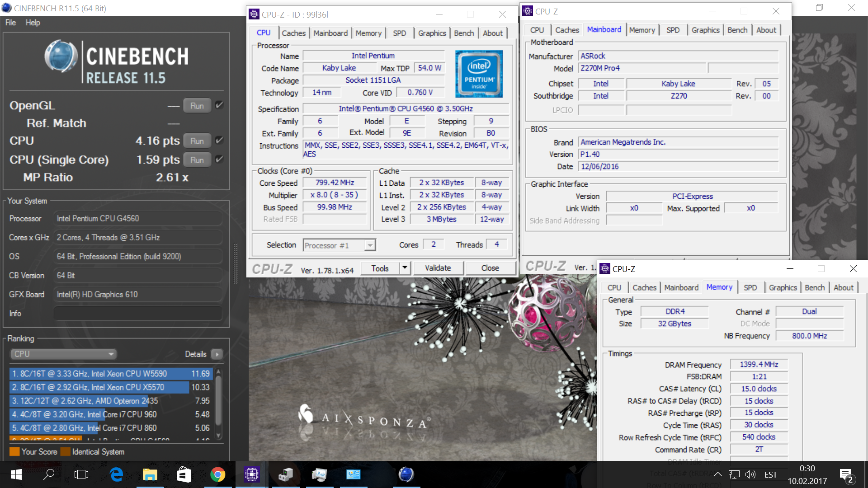This screenshot has height=488, width=868.
Task: Click the Tools button in CPU-Z
Action: [380, 268]
